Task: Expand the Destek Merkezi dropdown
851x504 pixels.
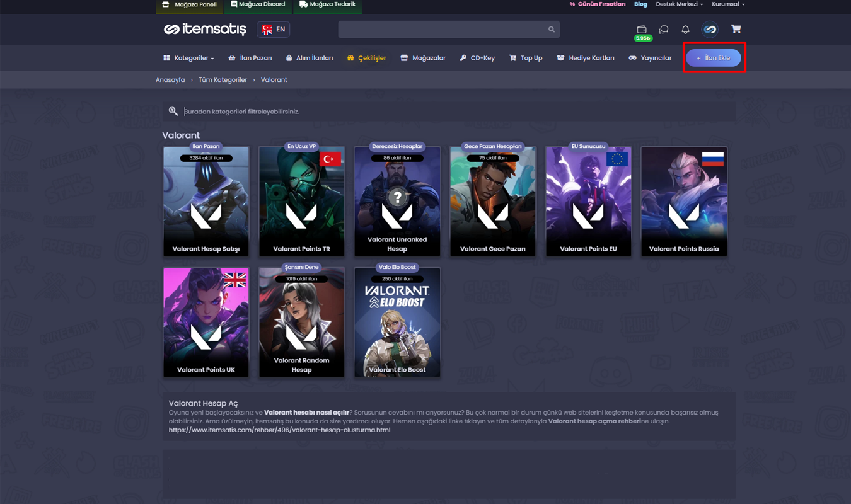Action: point(679,4)
